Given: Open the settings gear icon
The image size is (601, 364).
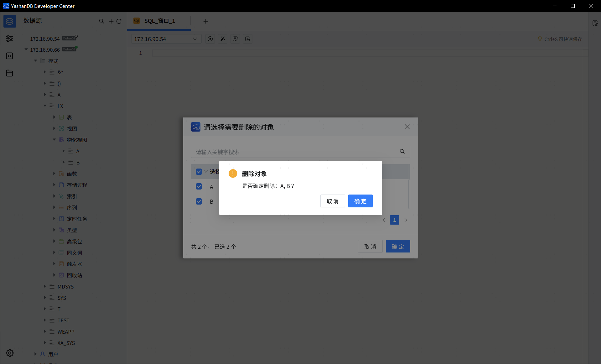Looking at the screenshot, I should tap(10, 353).
